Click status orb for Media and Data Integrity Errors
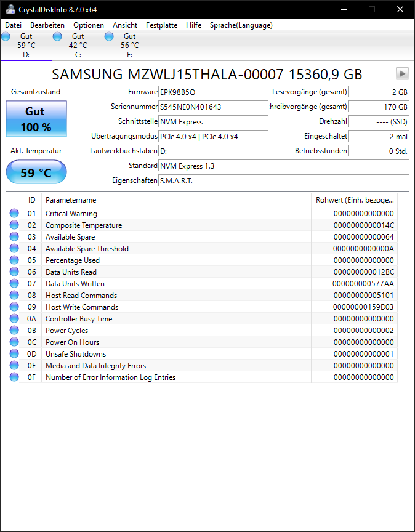This screenshot has height=532, width=415. click(14, 365)
